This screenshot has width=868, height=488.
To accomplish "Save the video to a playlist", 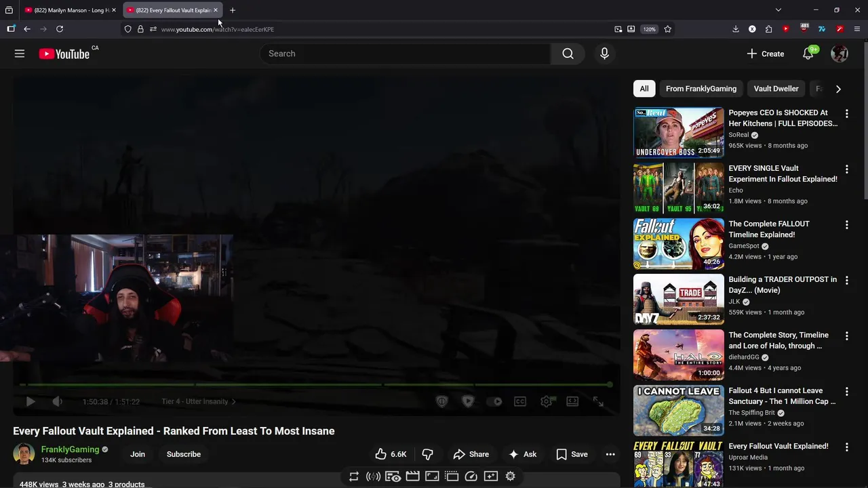I will 572,454.
